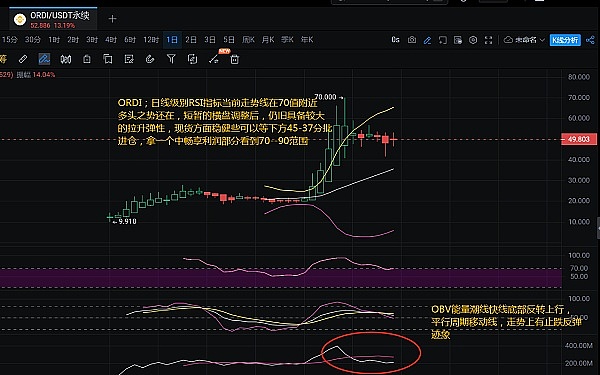Open chart settings circular icon
Viewport: 600px width, 375px height.
coord(473,40)
